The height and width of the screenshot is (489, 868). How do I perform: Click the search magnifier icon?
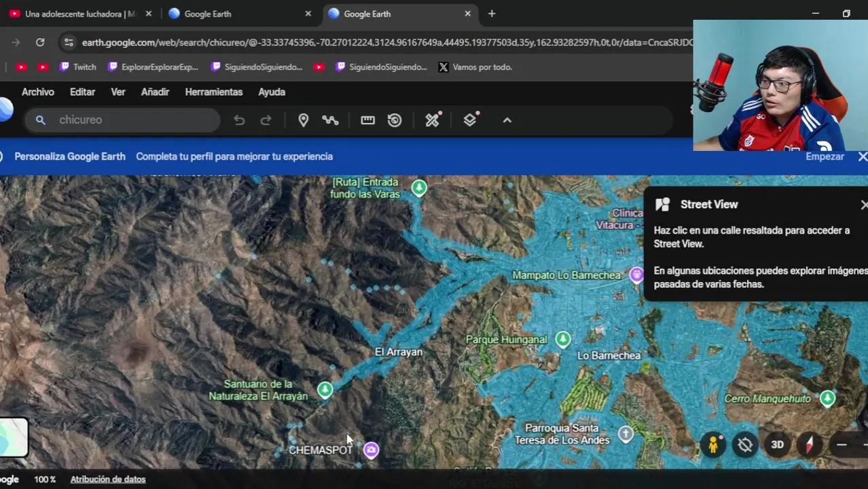pyautogui.click(x=41, y=120)
